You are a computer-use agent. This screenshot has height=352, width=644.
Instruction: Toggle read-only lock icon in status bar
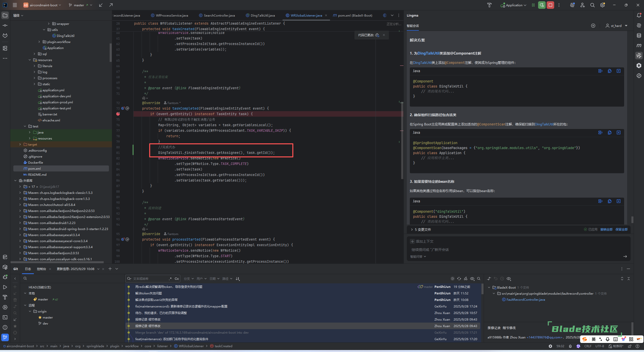pyautogui.click(x=630, y=346)
